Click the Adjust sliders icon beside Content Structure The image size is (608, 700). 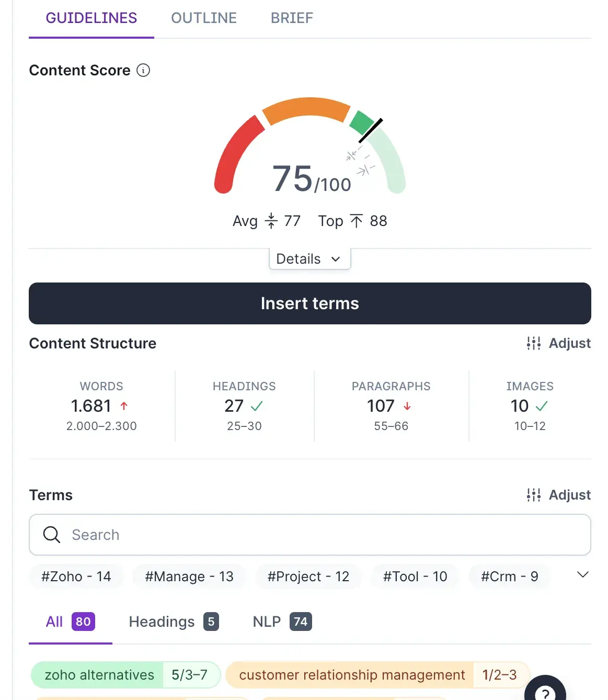tap(534, 343)
